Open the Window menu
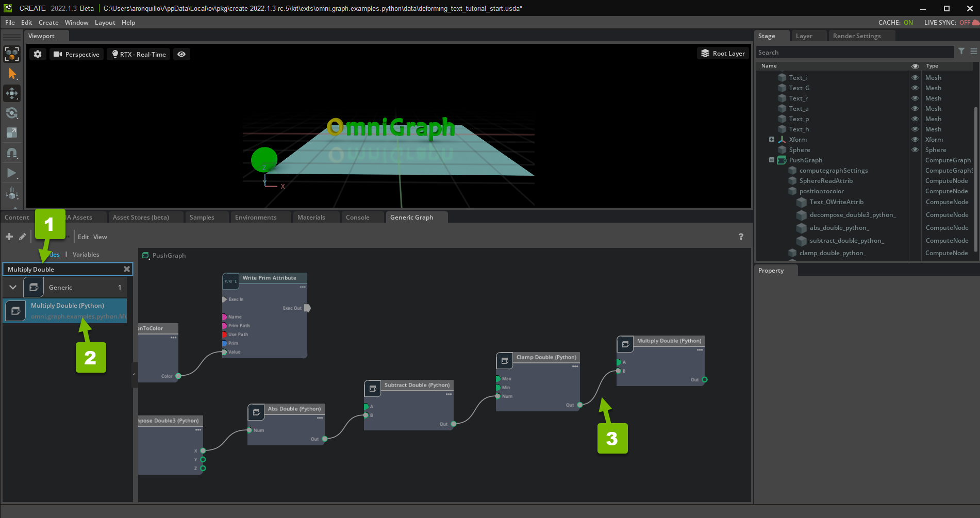 [76, 23]
